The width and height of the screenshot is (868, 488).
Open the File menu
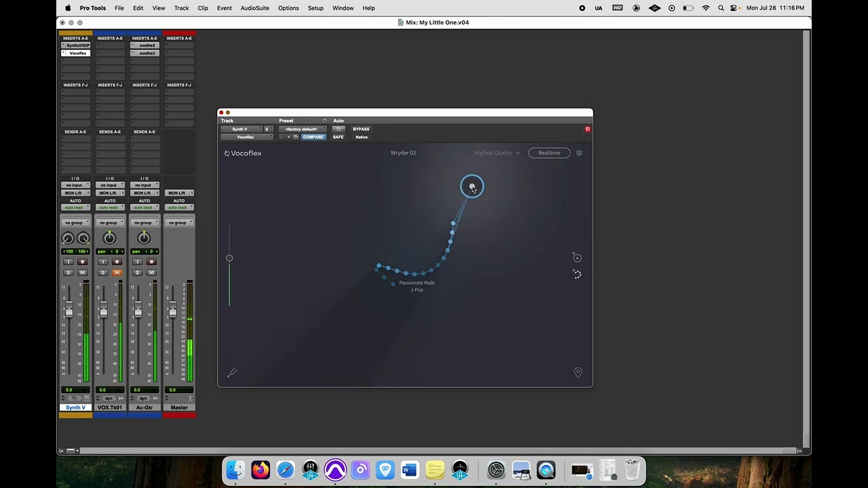click(119, 8)
